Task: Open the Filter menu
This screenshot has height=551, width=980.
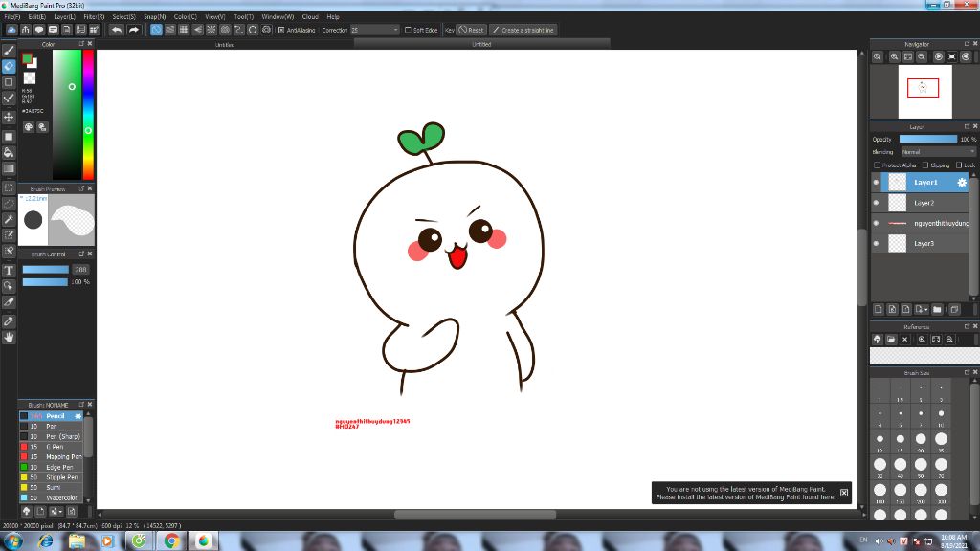Action: [x=94, y=17]
